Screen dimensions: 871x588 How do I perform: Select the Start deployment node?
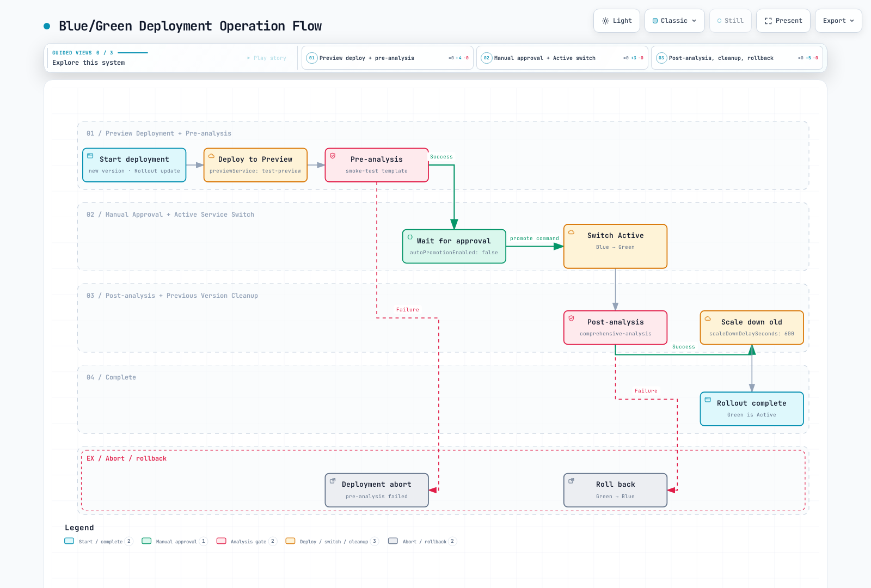coord(134,165)
